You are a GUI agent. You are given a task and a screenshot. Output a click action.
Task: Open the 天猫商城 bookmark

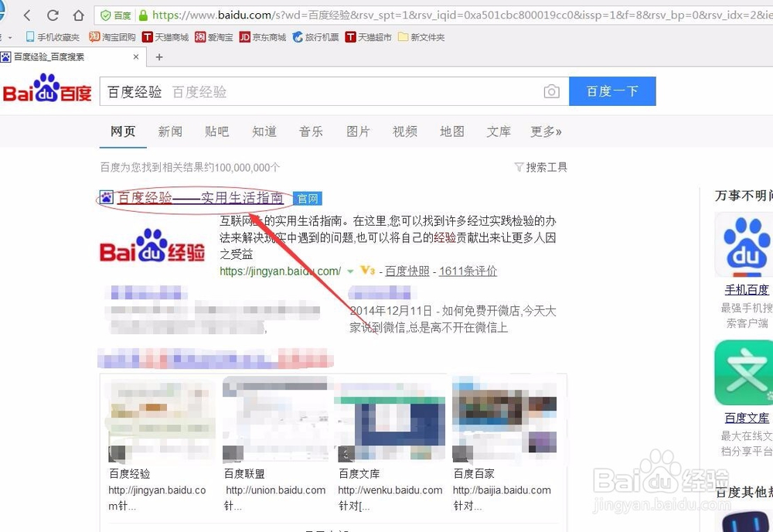coord(165,37)
